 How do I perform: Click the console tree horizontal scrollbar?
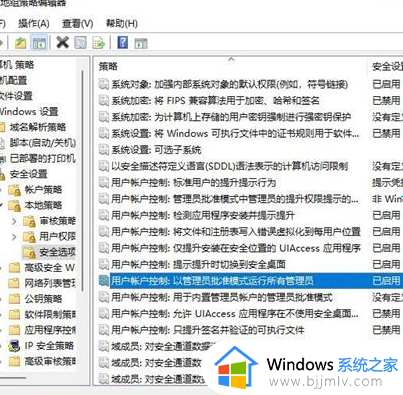(13, 378)
